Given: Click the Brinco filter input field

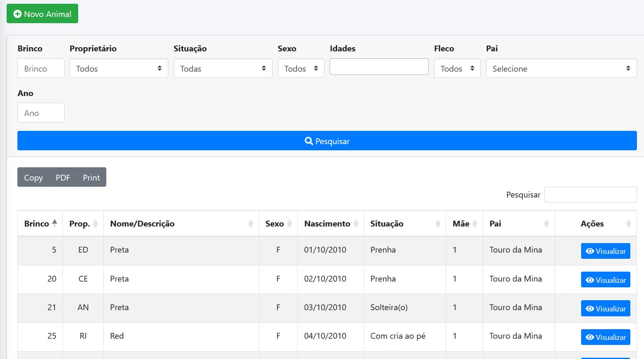Looking at the screenshot, I should click(41, 68).
